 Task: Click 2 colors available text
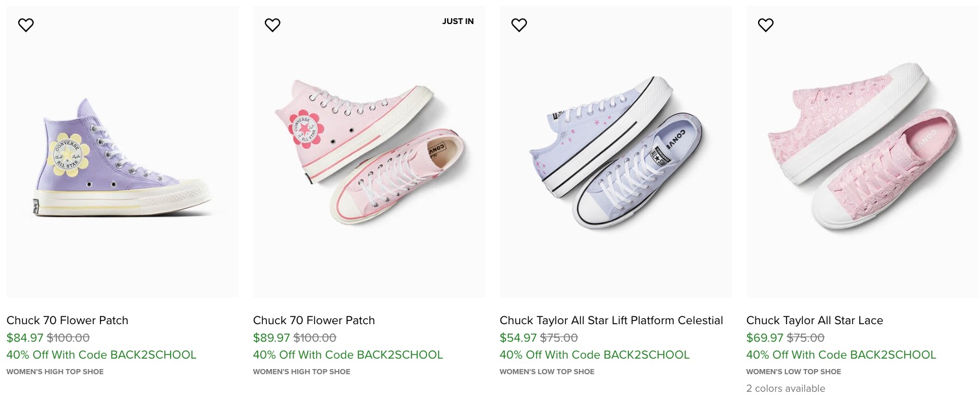click(x=785, y=389)
